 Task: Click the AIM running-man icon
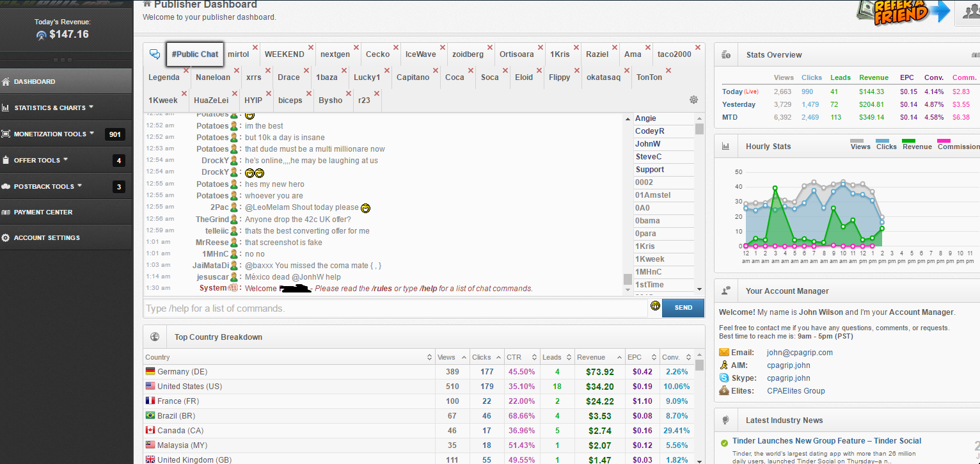click(723, 365)
